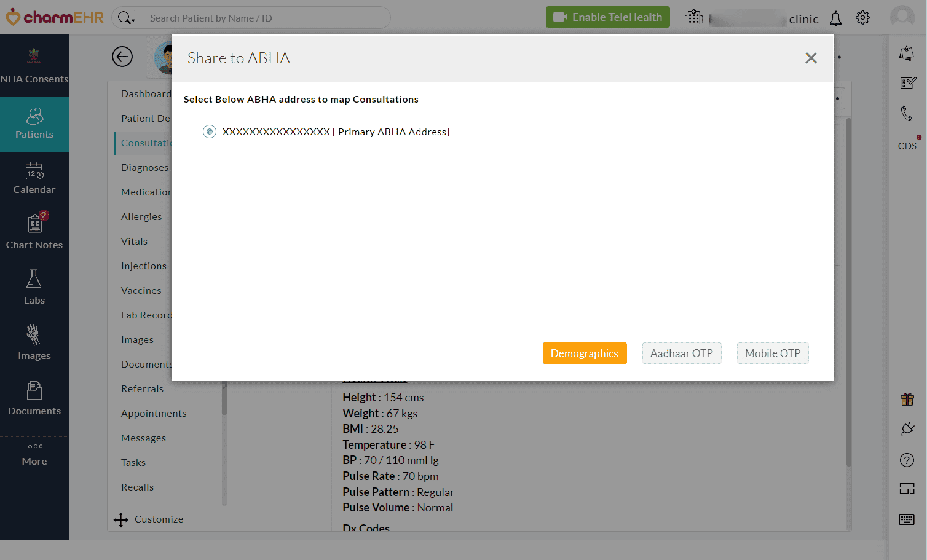Click the back arrow icon

[122, 57]
